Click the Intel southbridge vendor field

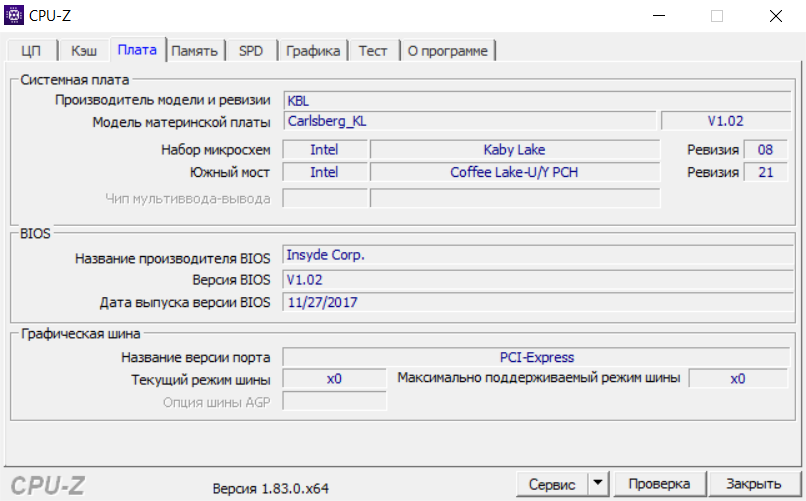324,172
